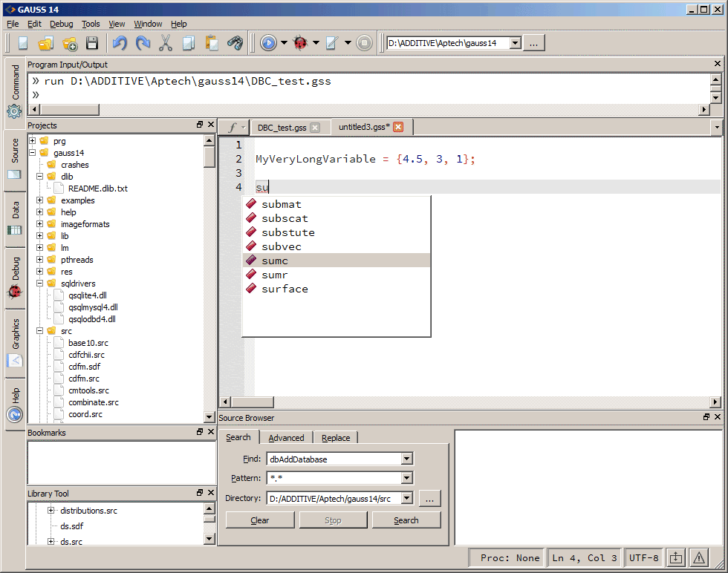The width and height of the screenshot is (728, 573).
Task: Click the Paste clipboard icon
Action: [x=212, y=43]
